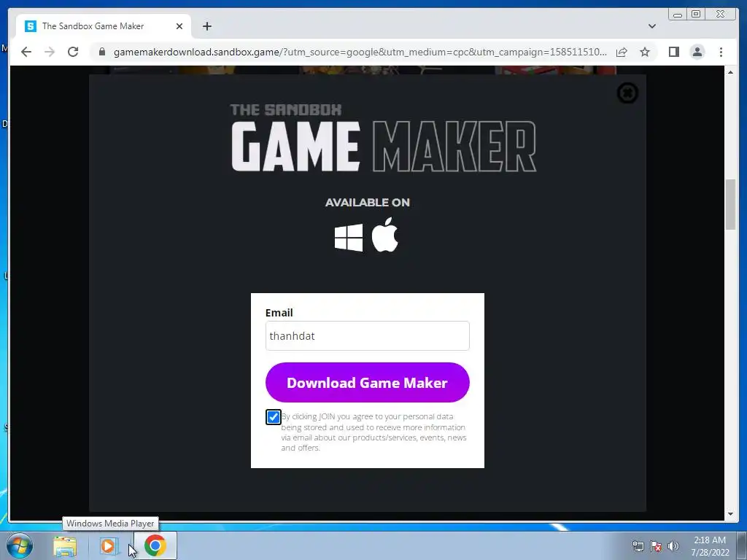Open Windows Explorer from taskbar
747x560 pixels.
[65, 545]
